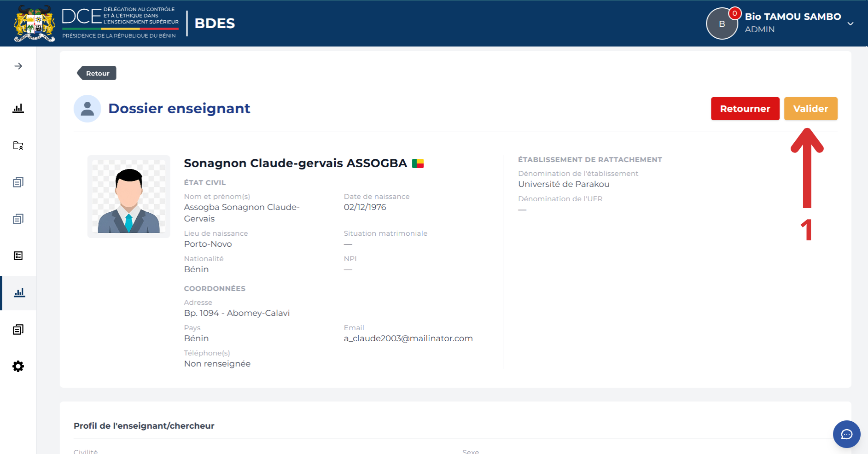Click the Profil de l'enseignant/chercheur heading
The image size is (868, 454).
[144, 426]
